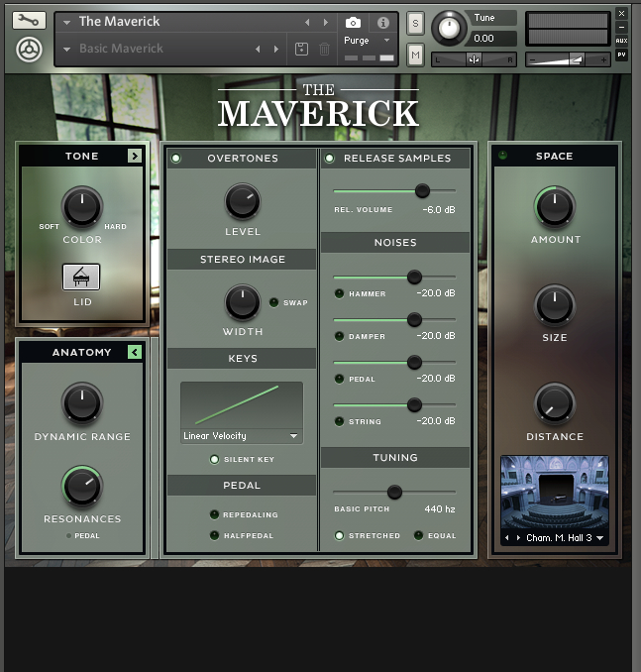Open the Linear Velocity curve dropdown
The image size is (641, 672).
[242, 436]
